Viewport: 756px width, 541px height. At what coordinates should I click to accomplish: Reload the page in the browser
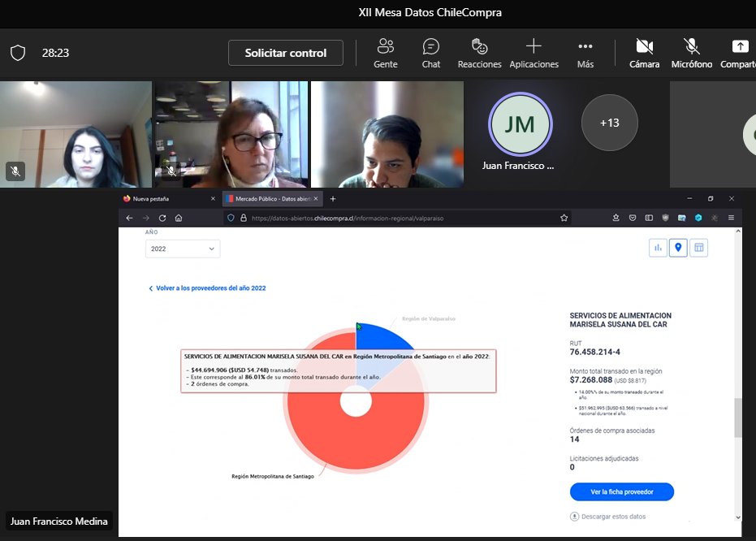tap(162, 218)
